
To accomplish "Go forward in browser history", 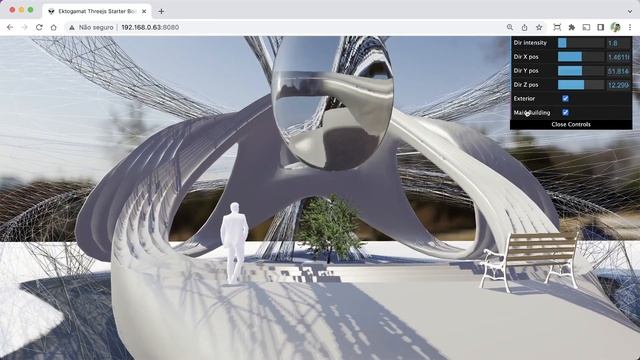I will (24, 27).
